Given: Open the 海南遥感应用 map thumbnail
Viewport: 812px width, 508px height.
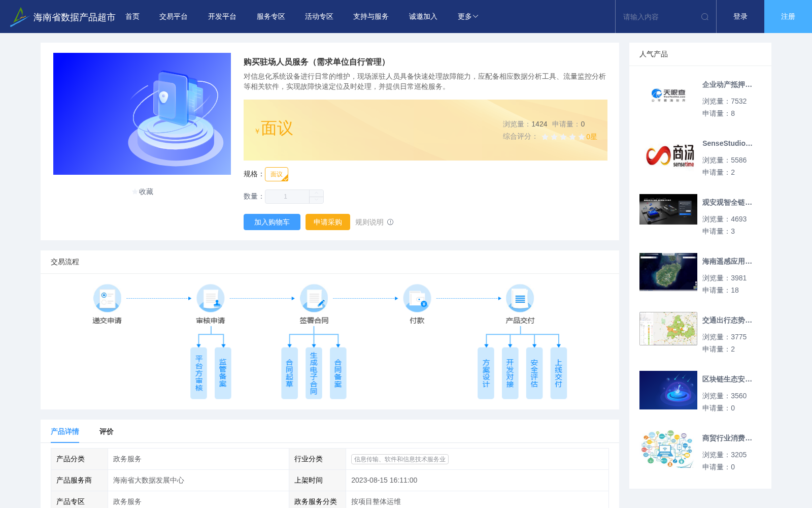Looking at the screenshot, I should pyautogui.click(x=668, y=272).
